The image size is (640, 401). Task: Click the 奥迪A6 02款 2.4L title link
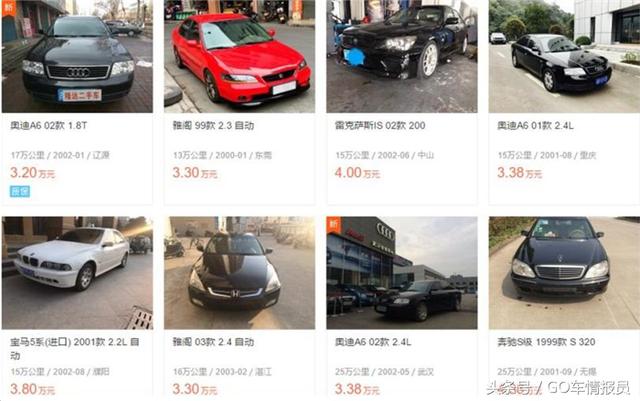[x=373, y=342]
